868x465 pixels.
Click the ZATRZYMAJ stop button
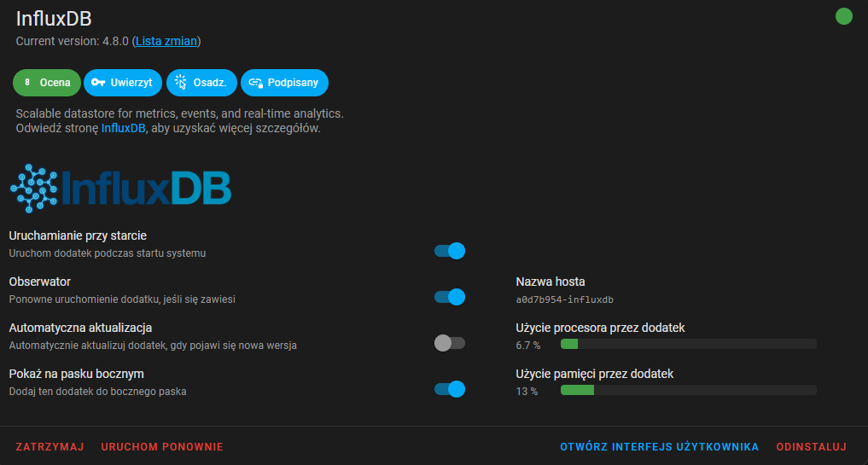click(x=50, y=447)
